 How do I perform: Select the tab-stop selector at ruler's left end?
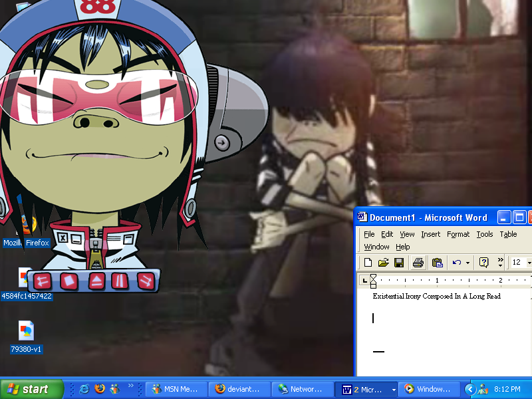click(364, 280)
